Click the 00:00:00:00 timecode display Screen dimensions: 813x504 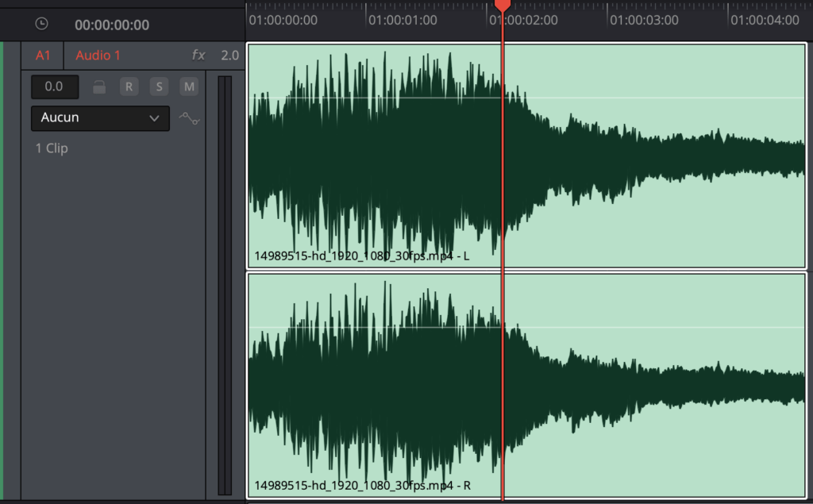tap(112, 25)
